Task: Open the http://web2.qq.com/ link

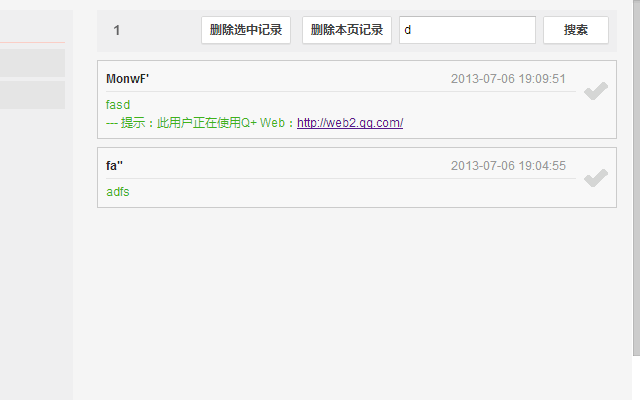Action: click(x=350, y=123)
